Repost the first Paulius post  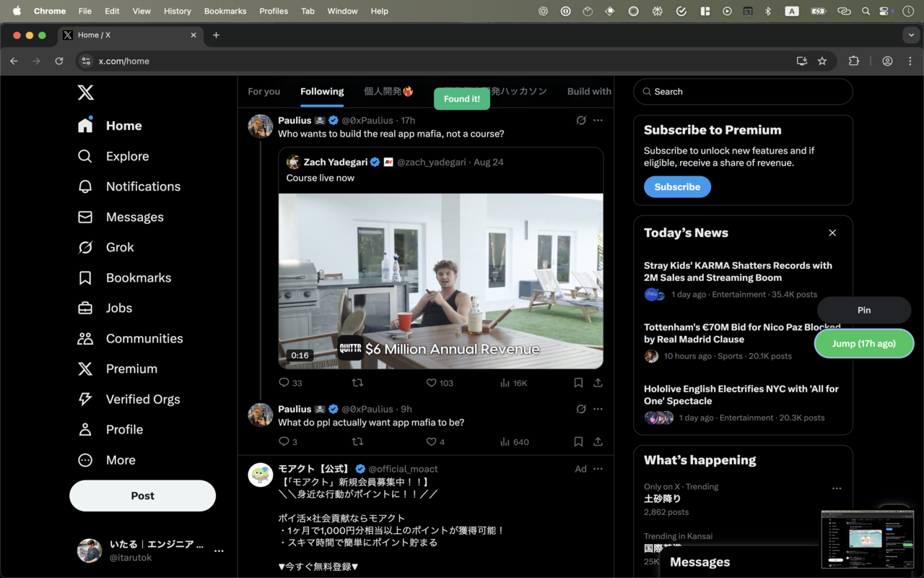pos(357,383)
